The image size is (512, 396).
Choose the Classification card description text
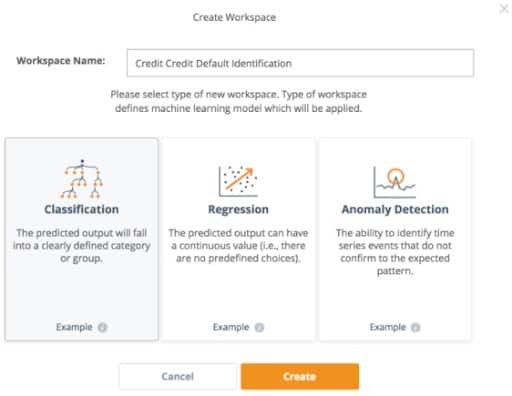82,246
